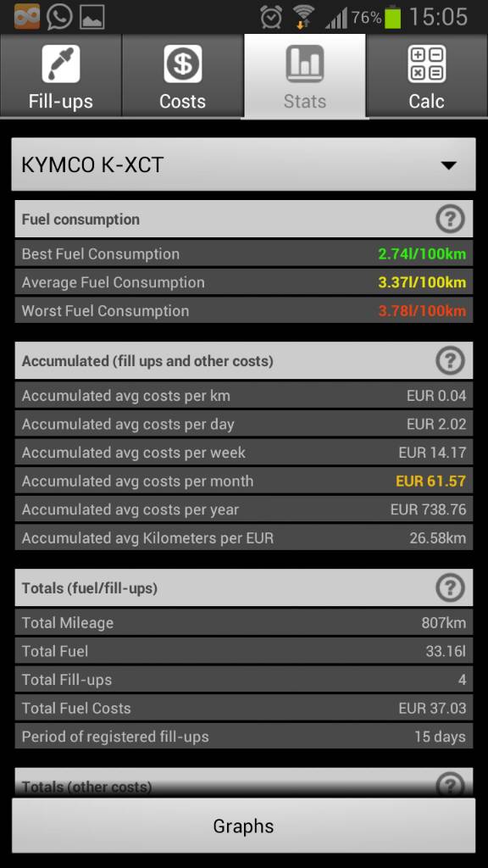Open help for Totals fuel/fill-ups
The height and width of the screenshot is (868, 488).
tap(450, 588)
